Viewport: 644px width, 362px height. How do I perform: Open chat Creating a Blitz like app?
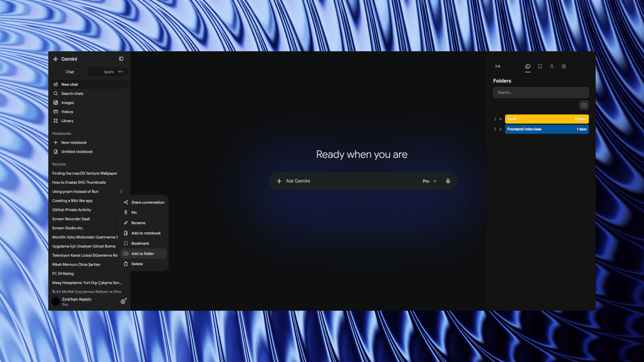[72, 201]
